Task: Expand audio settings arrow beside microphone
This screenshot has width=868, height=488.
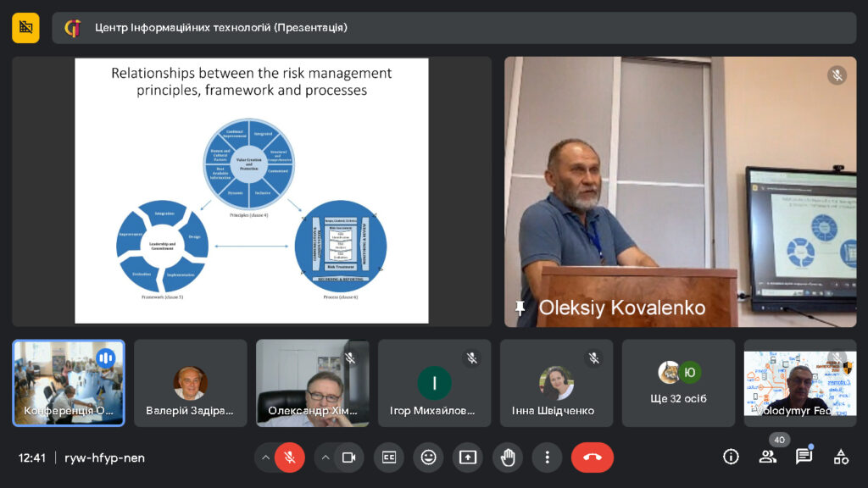Action: pos(265,457)
